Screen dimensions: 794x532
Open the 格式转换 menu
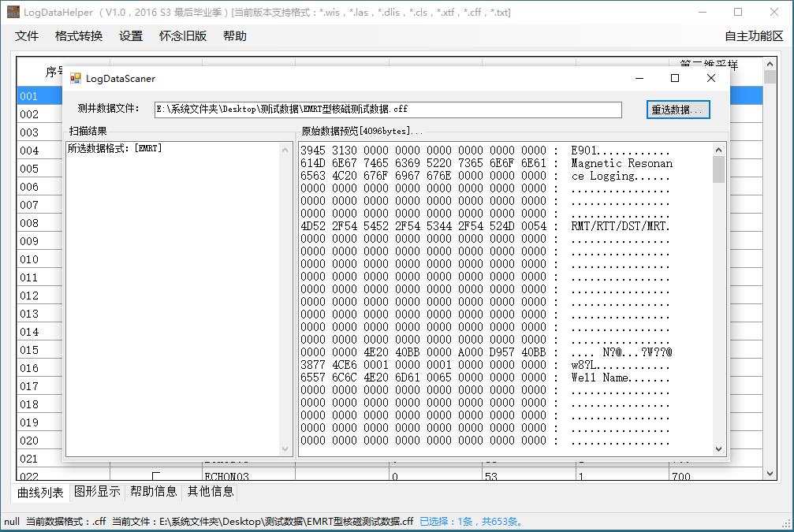pos(79,36)
